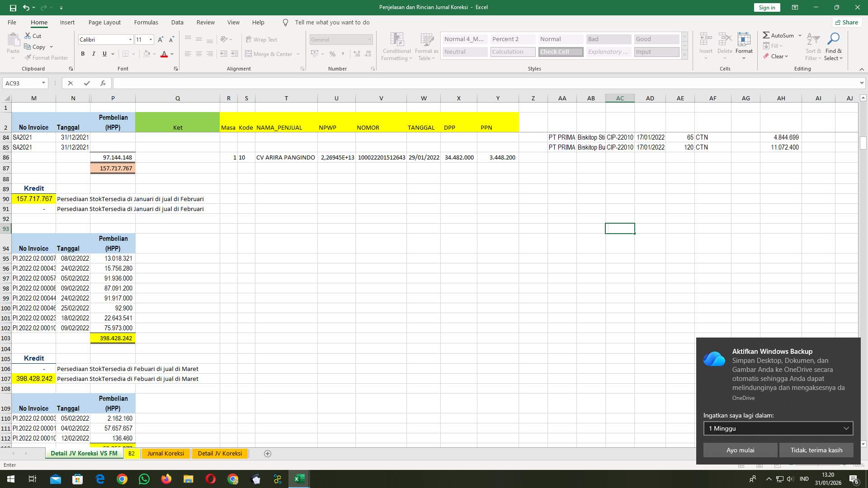Apply bold formatting to selection
The height and width of the screenshot is (488, 868).
[x=83, y=53]
